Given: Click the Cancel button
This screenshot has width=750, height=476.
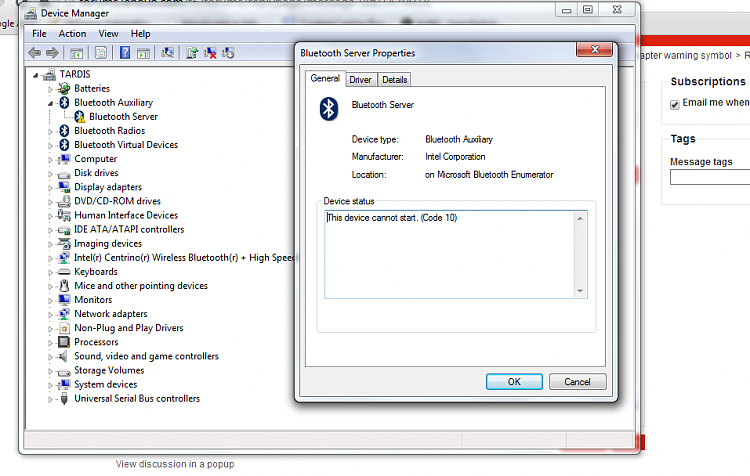Looking at the screenshot, I should click(577, 382).
